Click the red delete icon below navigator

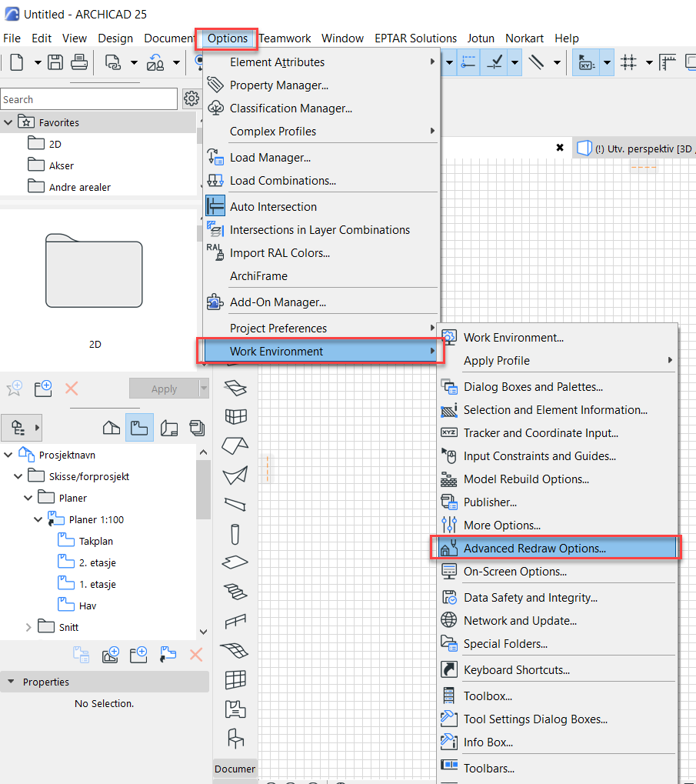coord(196,655)
